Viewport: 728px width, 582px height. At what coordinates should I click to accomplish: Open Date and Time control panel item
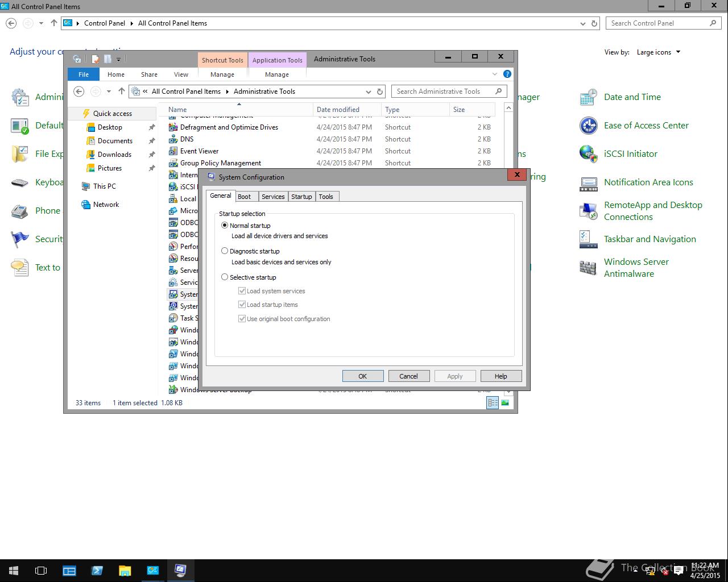coord(632,97)
